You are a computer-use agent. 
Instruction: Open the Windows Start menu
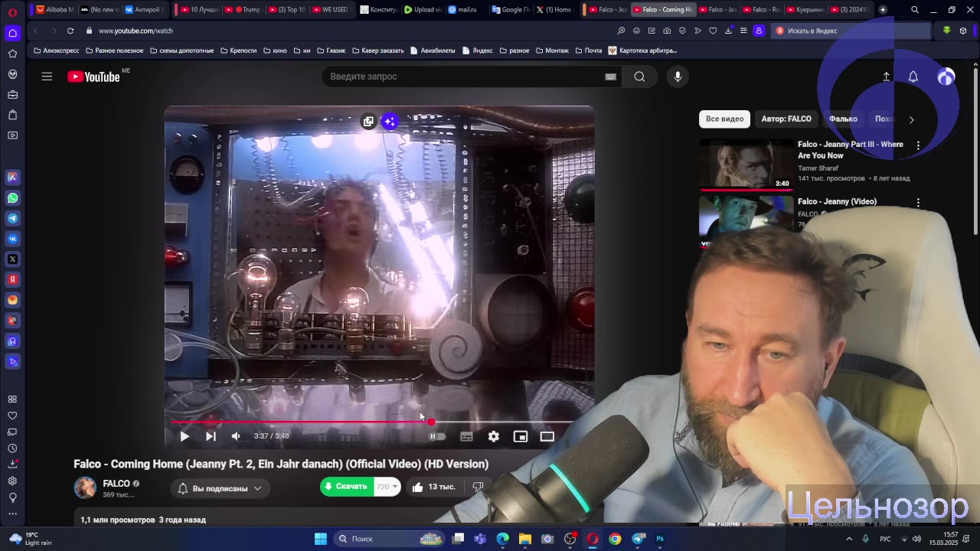click(321, 539)
